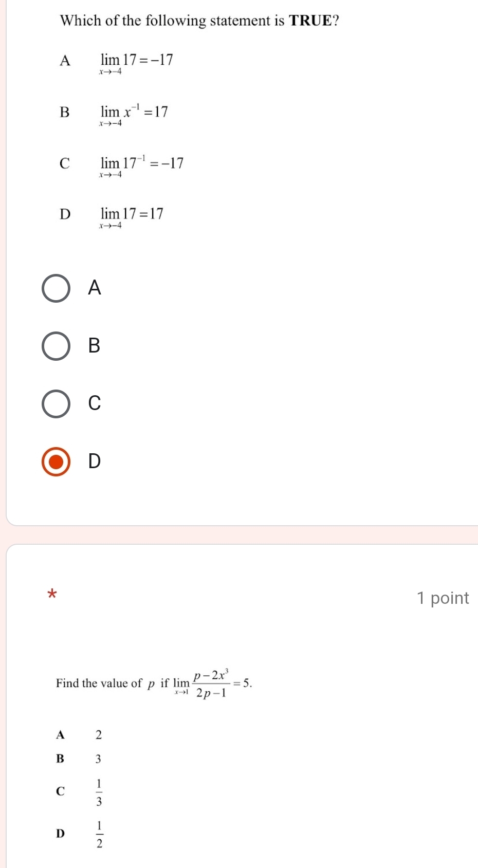Click the letter C label beside third radio
Viewport: 478px width, 868px height.
point(95,403)
